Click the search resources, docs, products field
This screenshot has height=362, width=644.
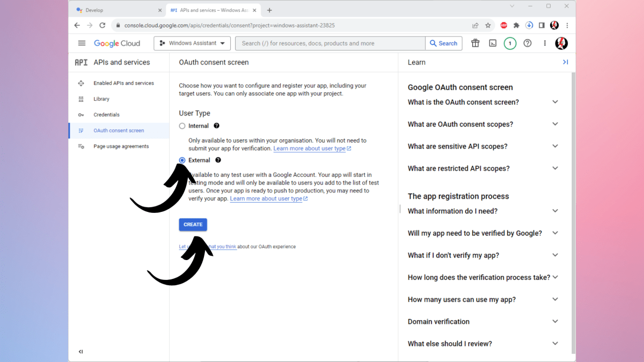[331, 43]
